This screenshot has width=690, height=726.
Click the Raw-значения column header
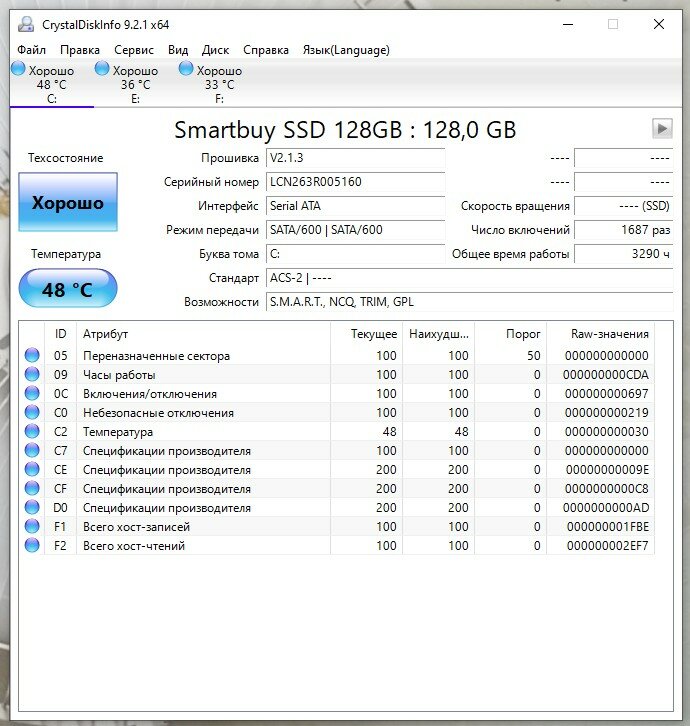pyautogui.click(x=600, y=334)
